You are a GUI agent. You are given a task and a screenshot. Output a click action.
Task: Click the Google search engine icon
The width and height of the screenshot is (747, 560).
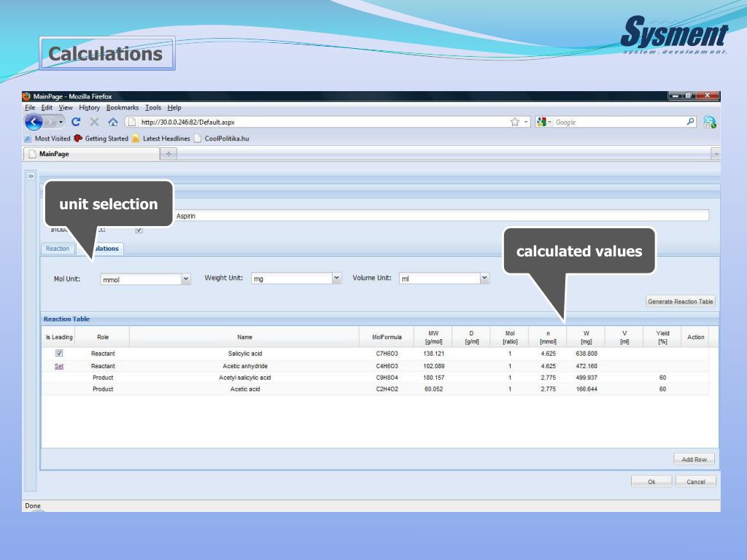pos(541,122)
